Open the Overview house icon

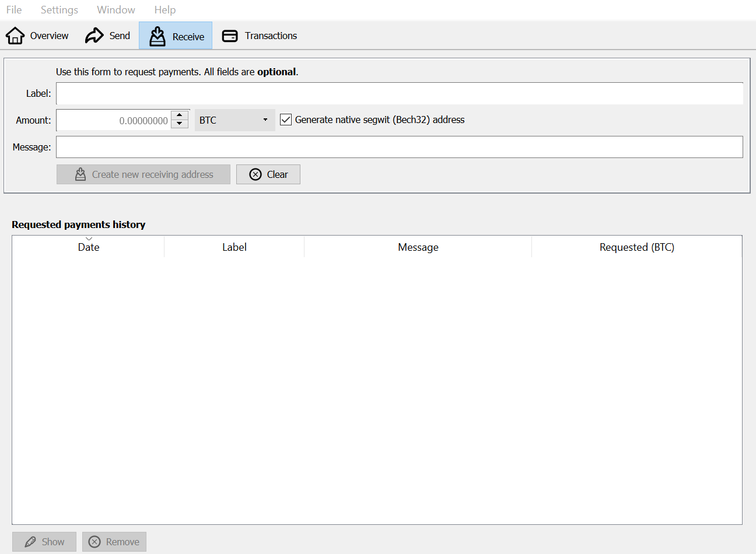coord(15,36)
